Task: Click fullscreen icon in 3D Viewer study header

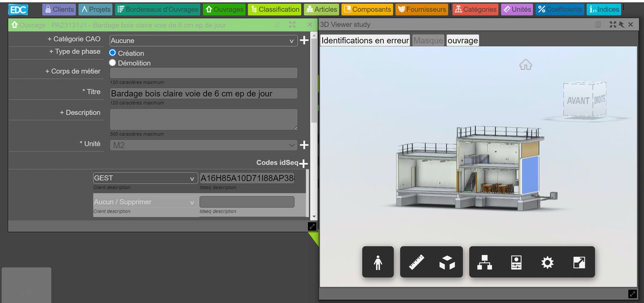Action: tap(613, 25)
